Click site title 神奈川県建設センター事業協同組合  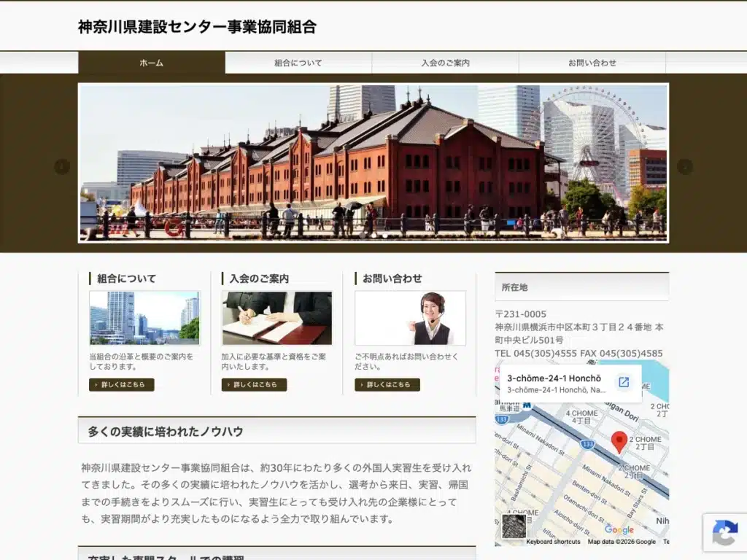pos(197,27)
